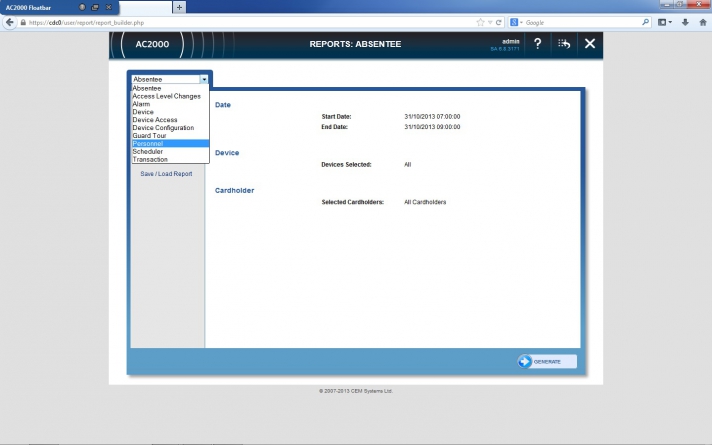Open the AC2000 help question mark
Viewport: 712px width, 445px height.
(x=538, y=44)
